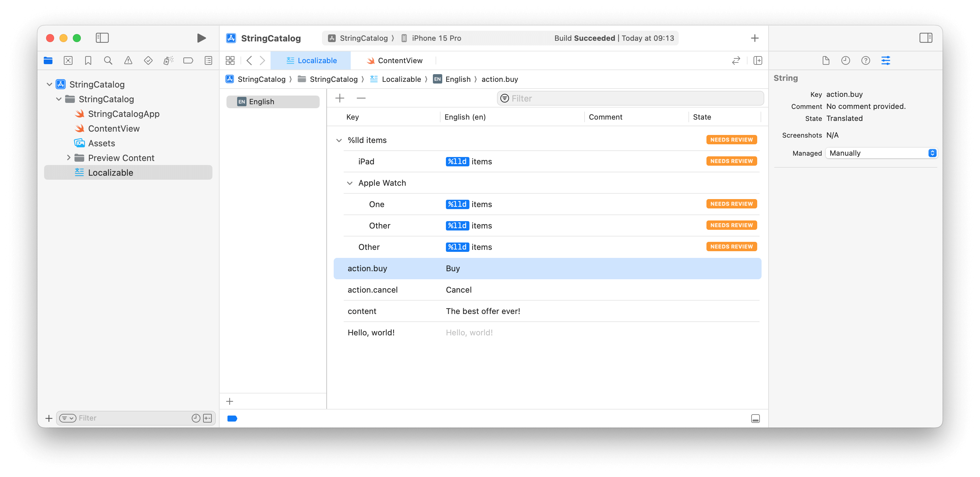Open the Report navigator
This screenshot has width=980, height=477.
[x=208, y=60]
